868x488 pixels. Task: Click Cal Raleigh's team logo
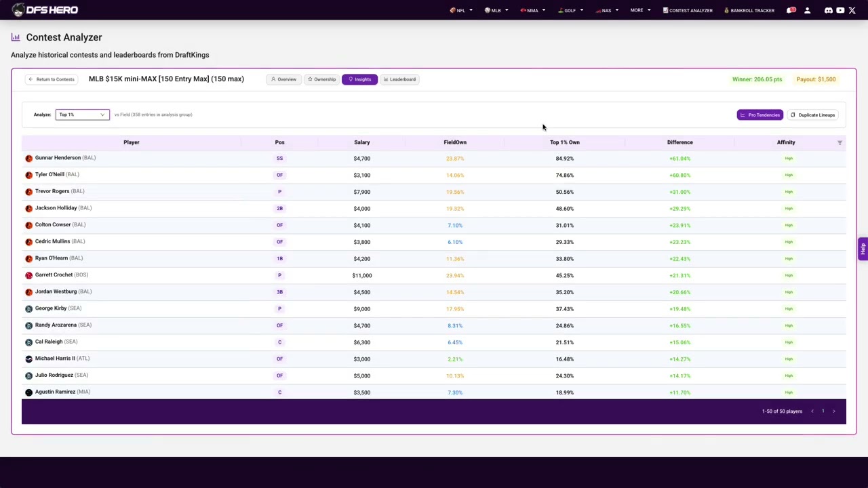[x=28, y=342]
